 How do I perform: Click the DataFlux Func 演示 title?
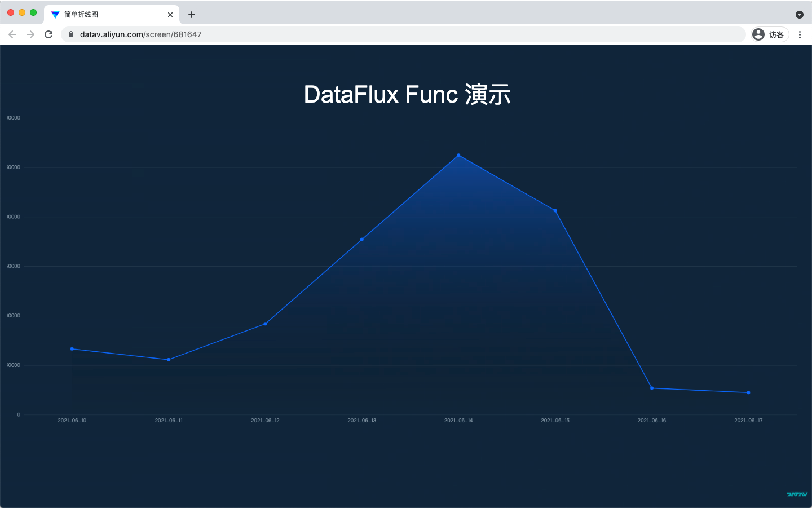coord(407,94)
